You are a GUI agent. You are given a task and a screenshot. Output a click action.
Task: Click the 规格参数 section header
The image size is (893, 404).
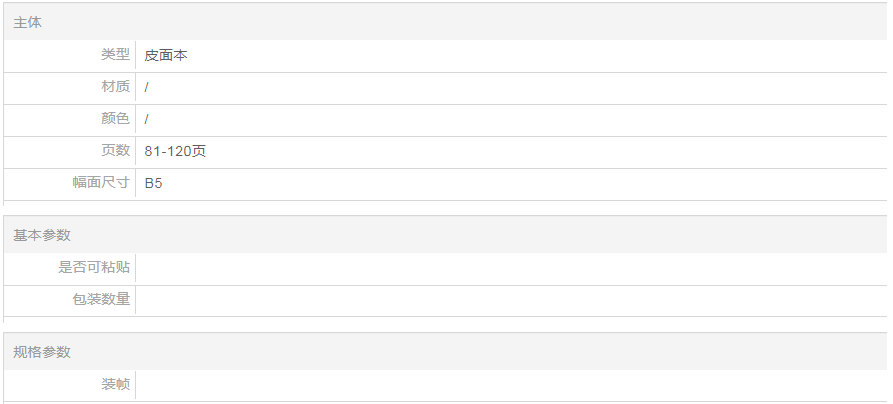pos(42,352)
